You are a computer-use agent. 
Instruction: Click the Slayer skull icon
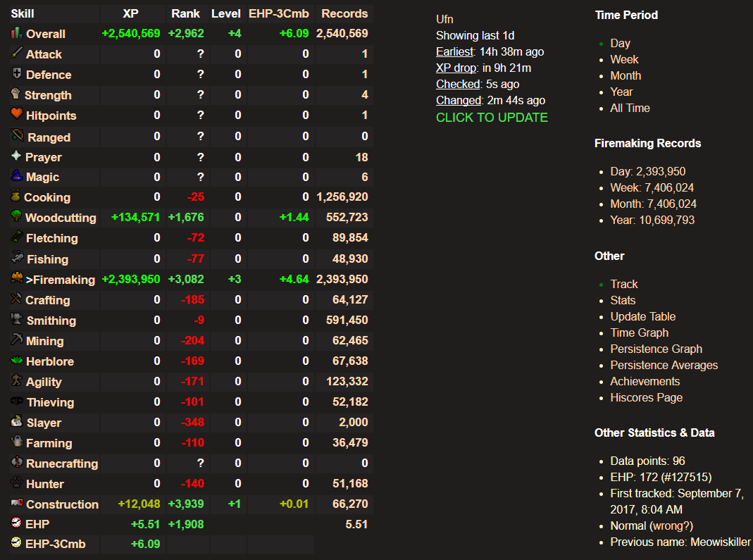click(x=17, y=421)
